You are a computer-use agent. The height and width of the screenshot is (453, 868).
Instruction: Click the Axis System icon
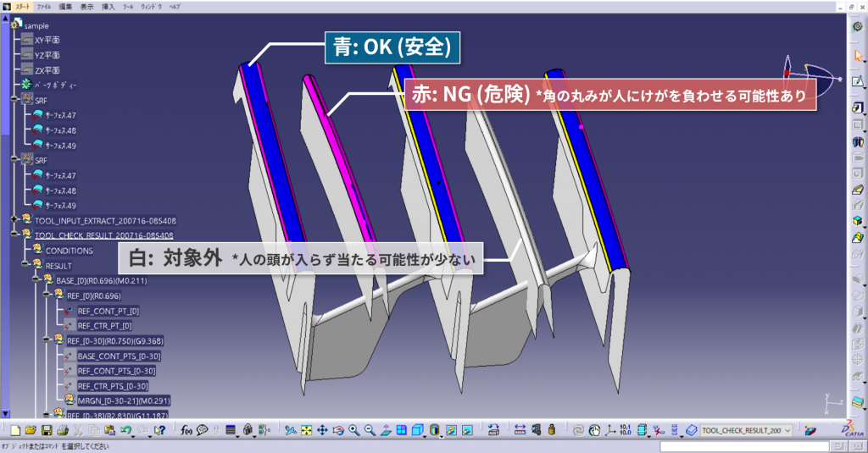coord(610,430)
